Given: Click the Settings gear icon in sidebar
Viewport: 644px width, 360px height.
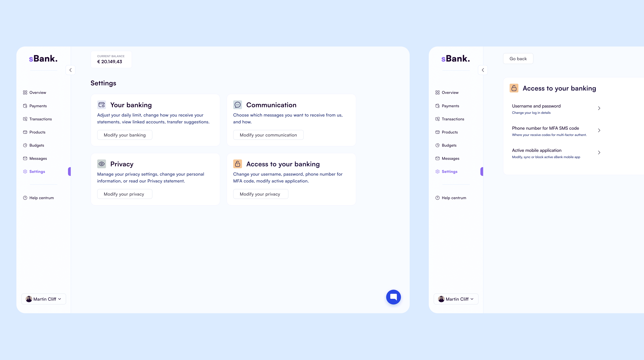Looking at the screenshot, I should [25, 171].
